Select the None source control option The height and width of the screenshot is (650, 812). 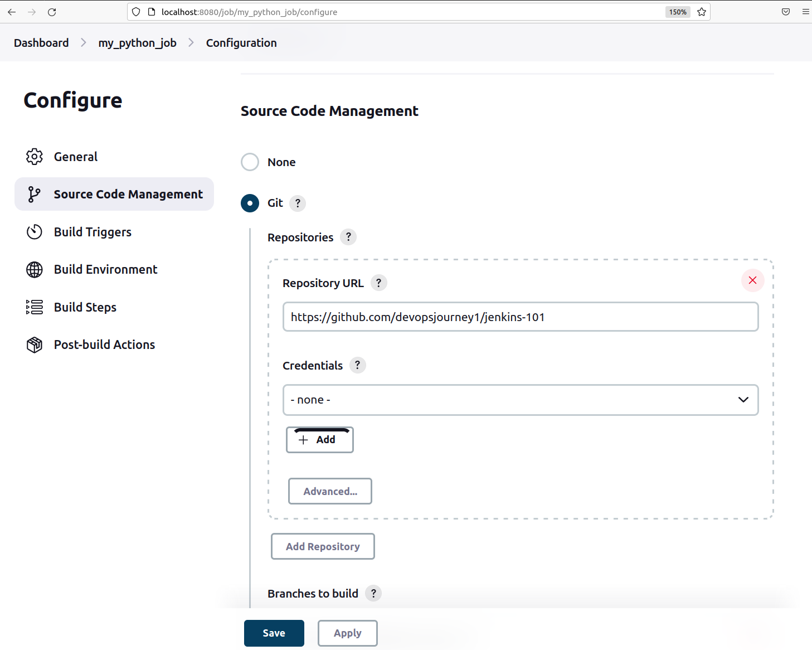pos(250,162)
